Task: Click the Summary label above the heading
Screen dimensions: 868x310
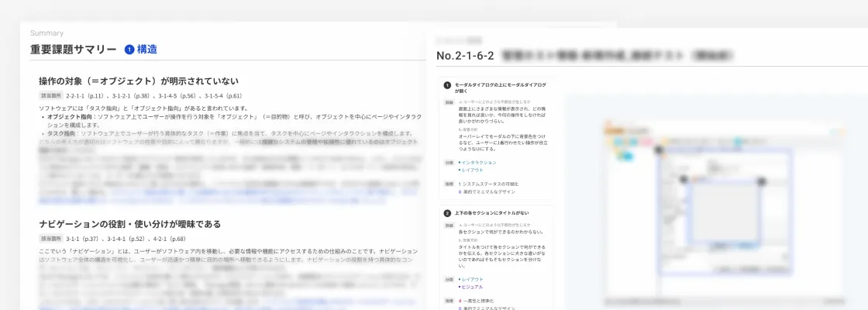Action: 46,33
